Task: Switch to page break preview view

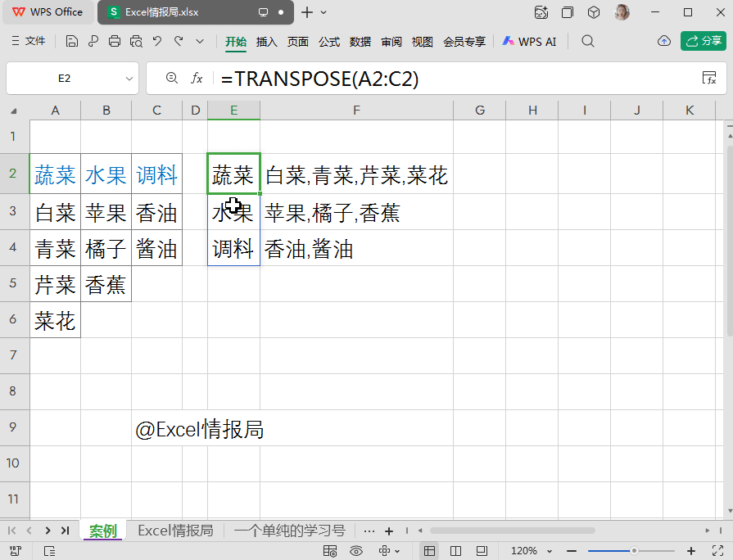Action: tap(455, 551)
